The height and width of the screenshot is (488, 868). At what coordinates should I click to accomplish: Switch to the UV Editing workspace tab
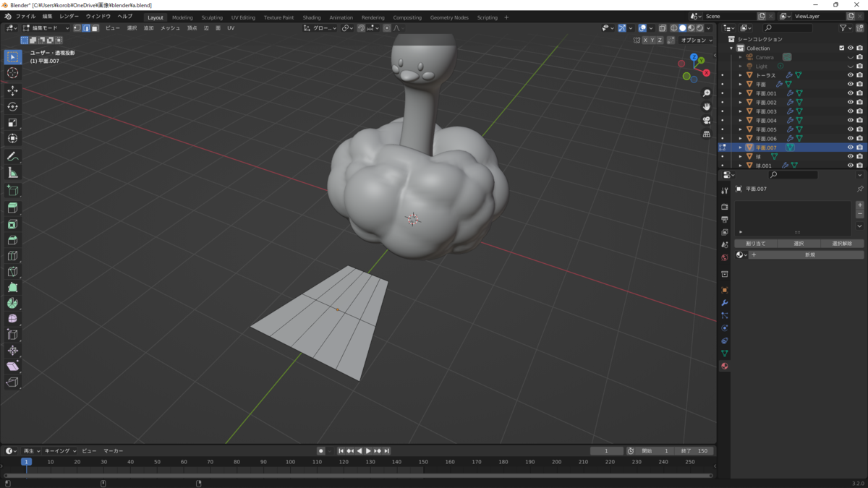tap(243, 17)
